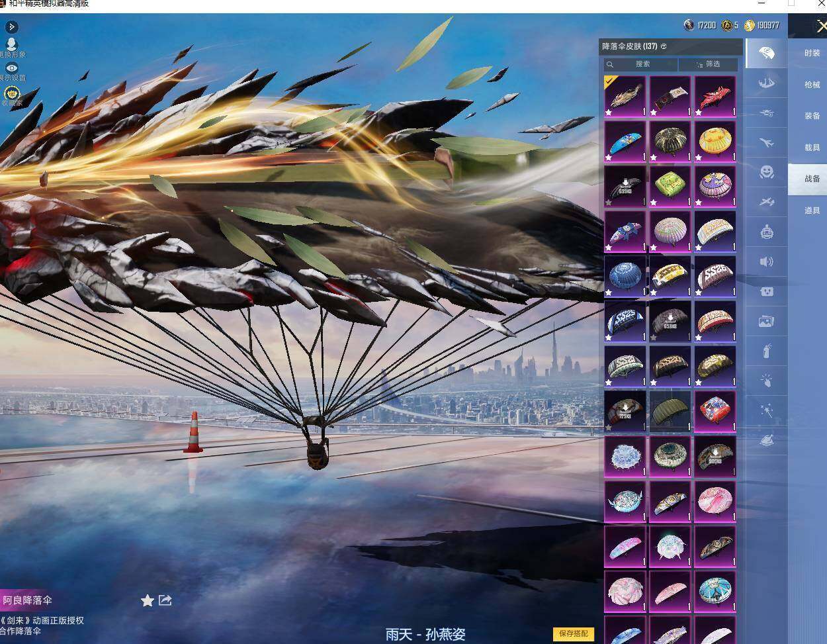Expand the collapsed side menu arrow
Screen dimensions: 827x644
11,27
